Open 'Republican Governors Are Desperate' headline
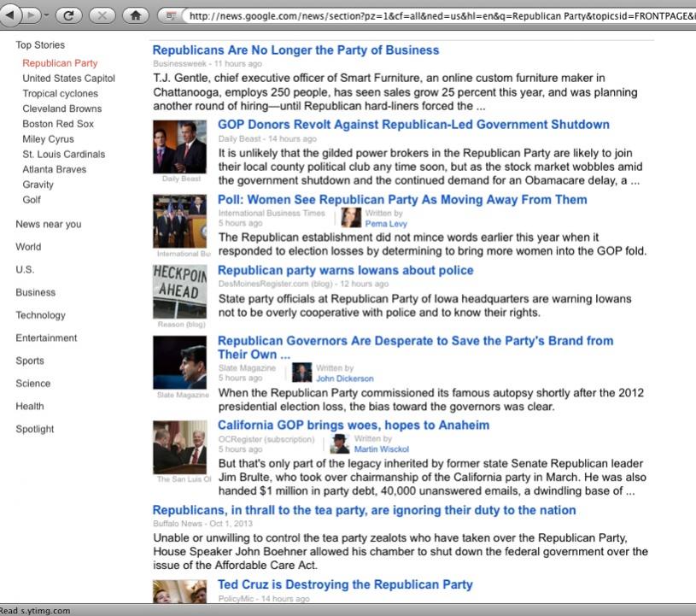696x616 pixels. [416, 348]
